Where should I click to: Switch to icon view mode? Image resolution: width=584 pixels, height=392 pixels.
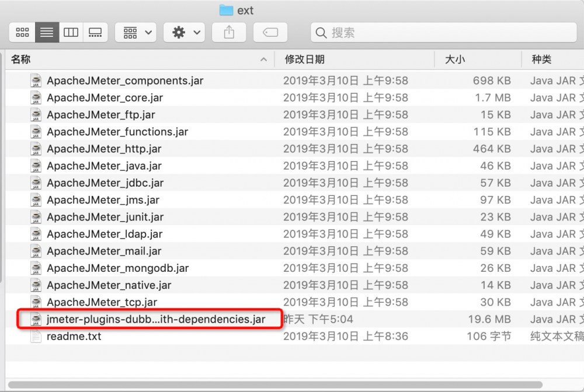click(x=22, y=32)
